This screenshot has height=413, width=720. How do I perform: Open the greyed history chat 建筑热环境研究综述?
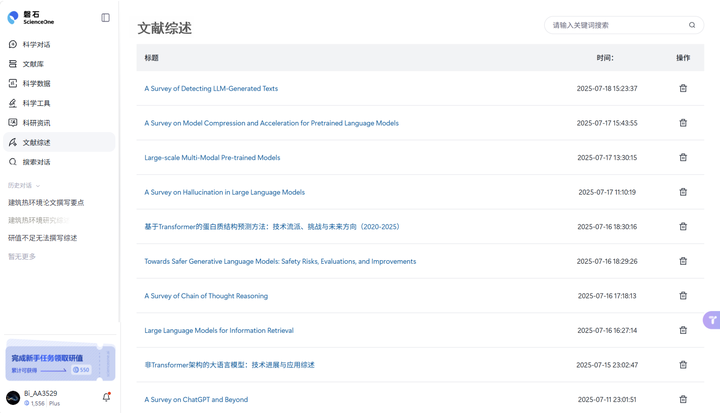coord(39,221)
